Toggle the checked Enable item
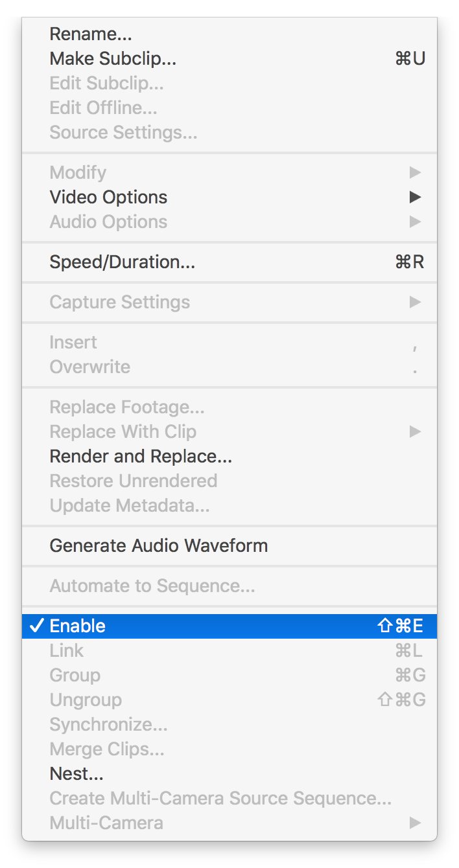The height and width of the screenshot is (868, 459). tap(78, 626)
